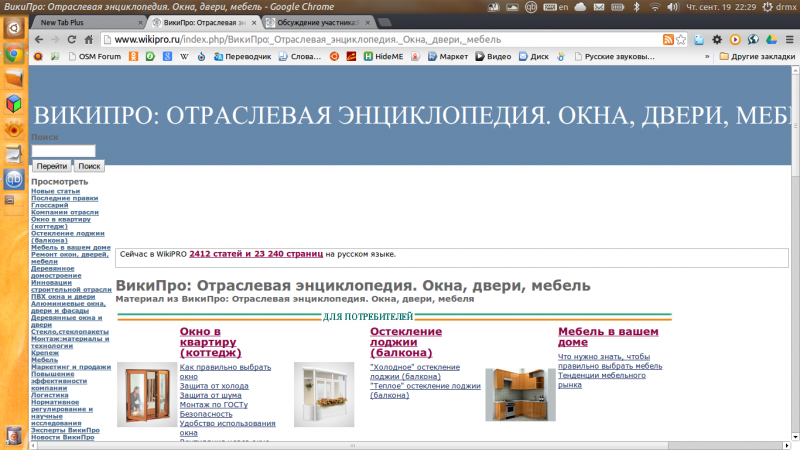Click the Bluetooth indicator icon
This screenshot has width=800, height=450.
click(x=636, y=7)
